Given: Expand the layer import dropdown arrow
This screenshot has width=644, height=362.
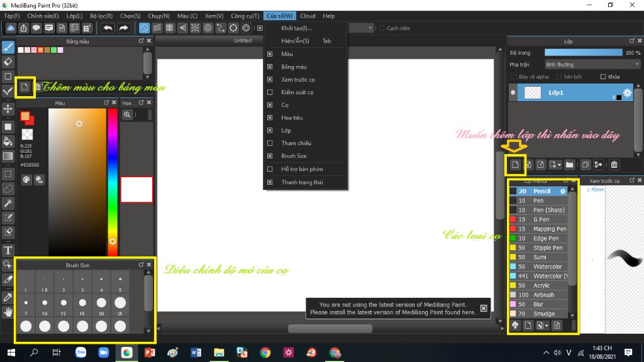Looking at the screenshot, I should [559, 165].
